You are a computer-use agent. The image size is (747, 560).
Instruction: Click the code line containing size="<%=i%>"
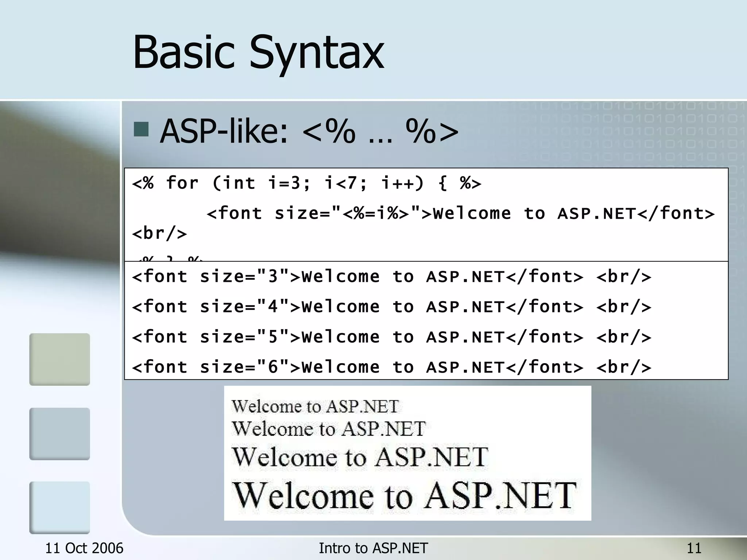point(460,213)
